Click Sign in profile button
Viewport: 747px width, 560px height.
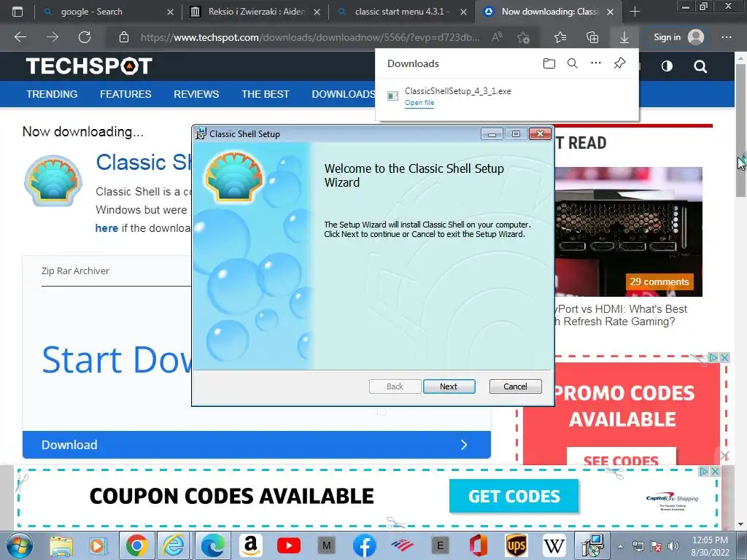(x=679, y=37)
